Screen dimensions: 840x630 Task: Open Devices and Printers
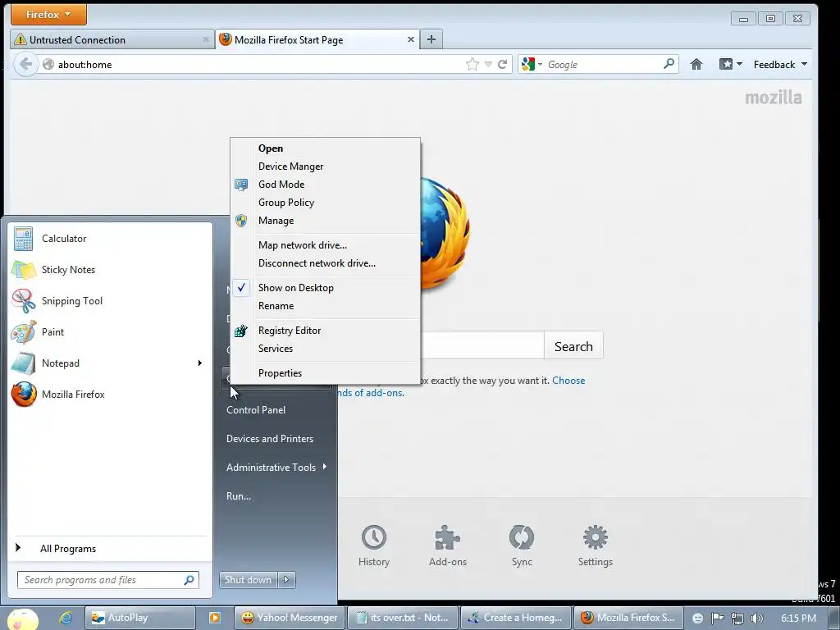(x=270, y=439)
